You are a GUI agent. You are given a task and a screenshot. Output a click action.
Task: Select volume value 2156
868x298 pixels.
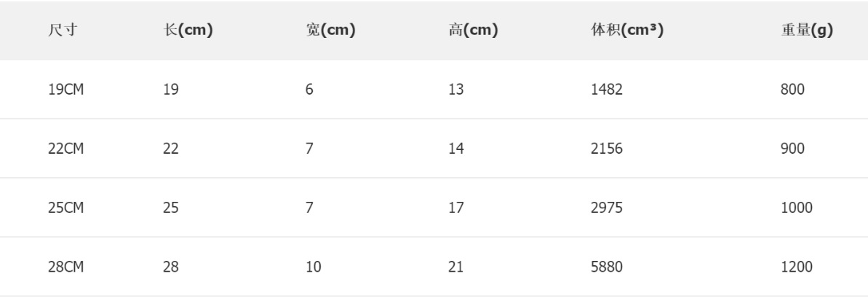(606, 151)
